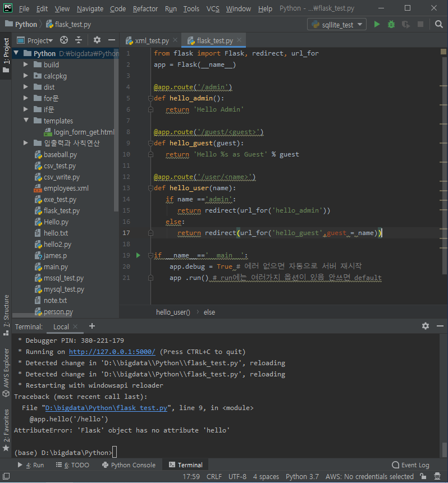Toggle the AWS Explorer side tool window

[6, 372]
